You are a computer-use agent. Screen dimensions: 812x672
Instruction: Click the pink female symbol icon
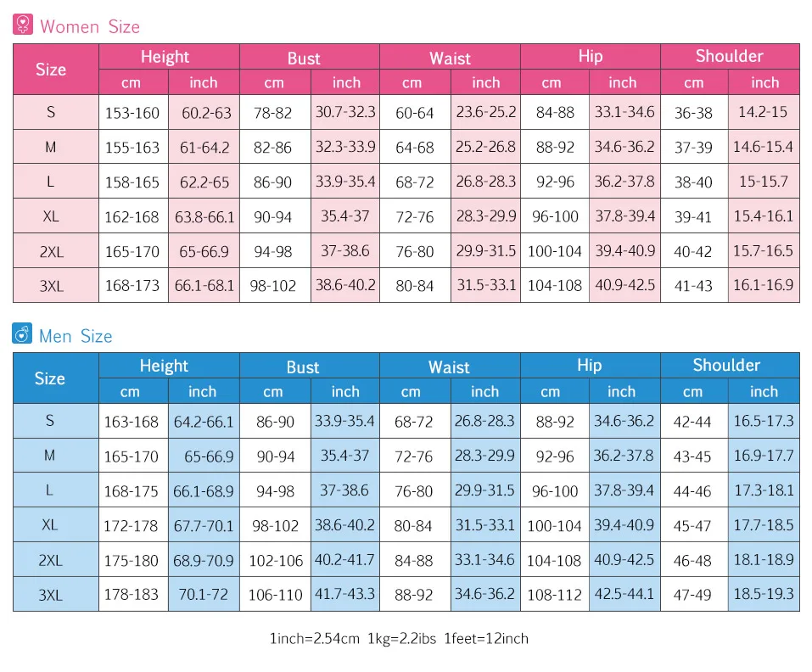pyautogui.click(x=23, y=25)
